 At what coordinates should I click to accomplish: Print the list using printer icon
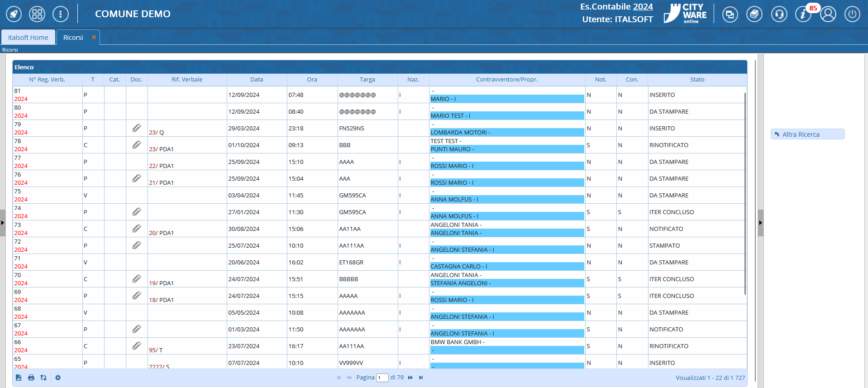tap(31, 378)
